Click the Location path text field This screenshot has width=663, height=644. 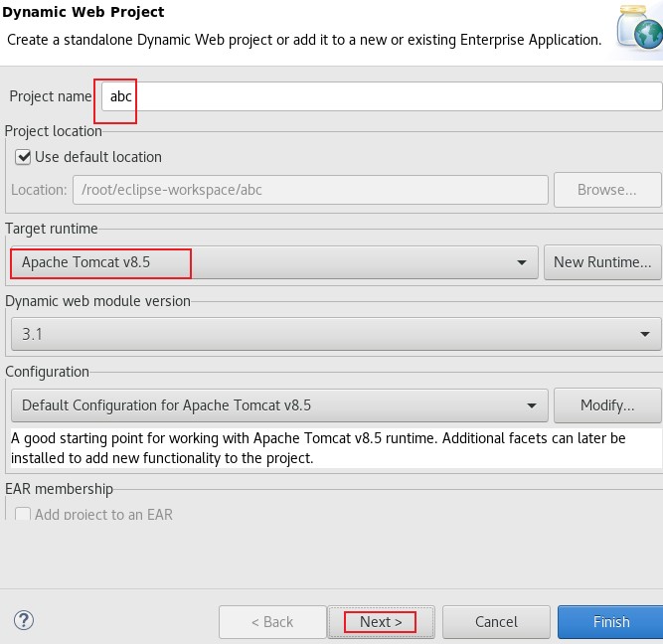click(x=310, y=190)
